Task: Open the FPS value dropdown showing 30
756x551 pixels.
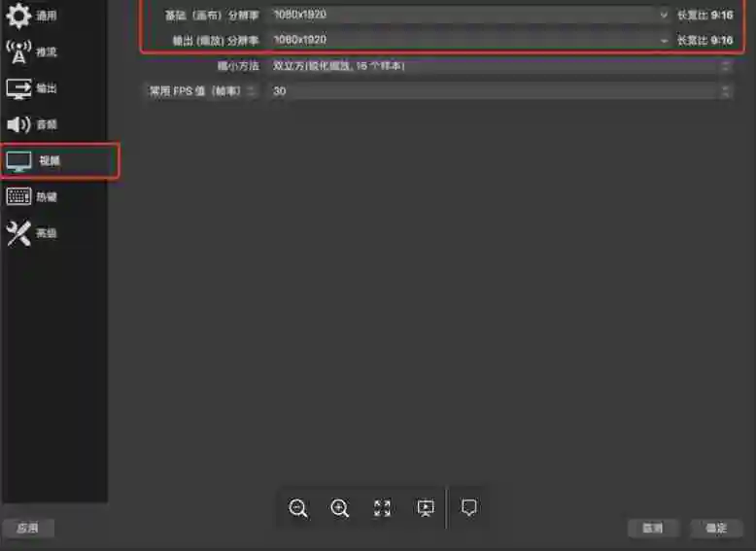Action: point(500,90)
